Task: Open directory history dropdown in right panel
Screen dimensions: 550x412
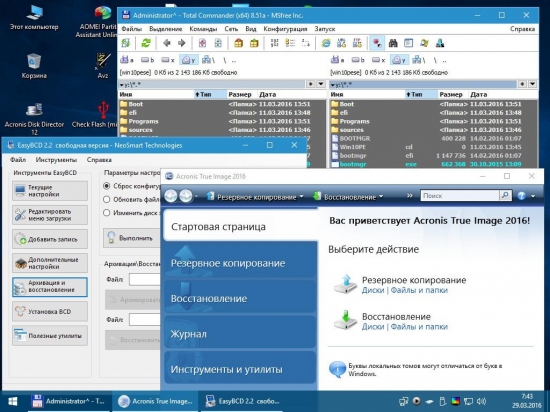Action: [x=532, y=84]
